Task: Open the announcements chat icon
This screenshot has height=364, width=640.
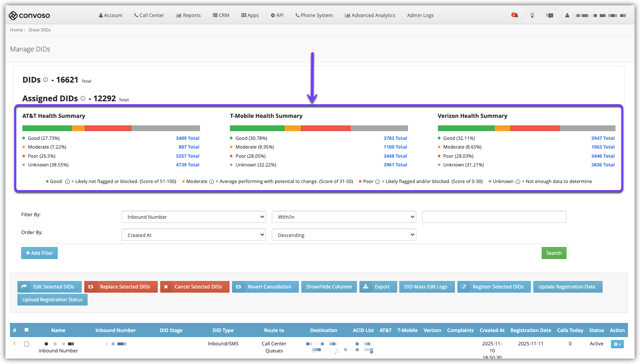Action: (550, 15)
